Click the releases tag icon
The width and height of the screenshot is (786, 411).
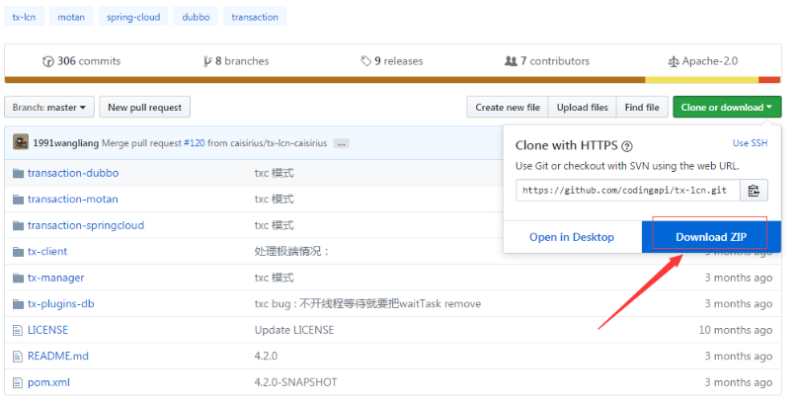[366, 61]
